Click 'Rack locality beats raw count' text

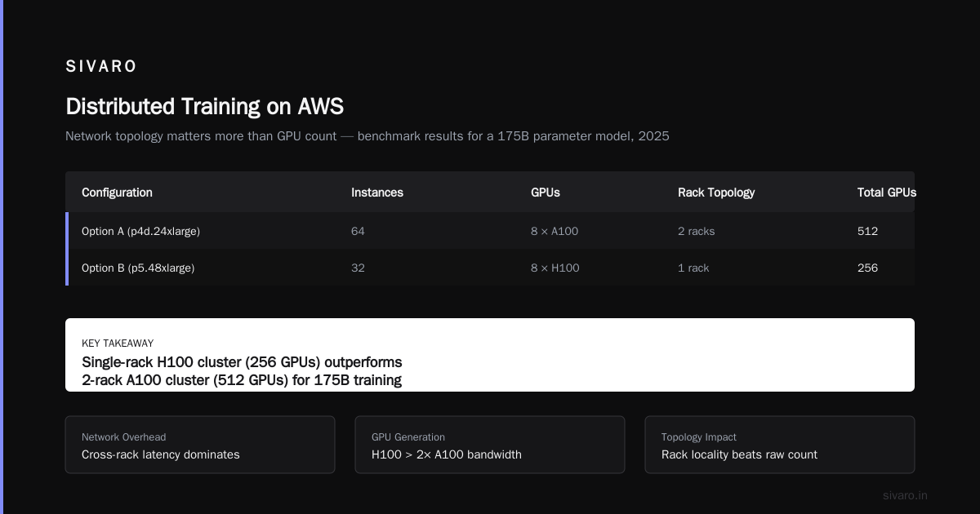click(x=739, y=454)
